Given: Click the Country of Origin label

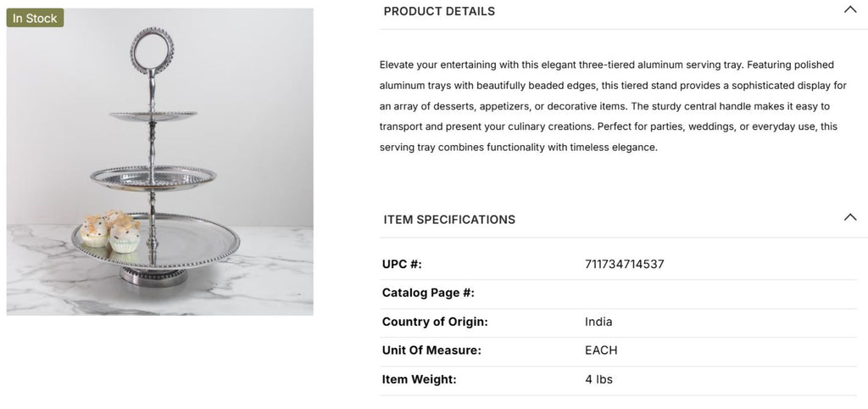Looking at the screenshot, I should pos(435,322).
